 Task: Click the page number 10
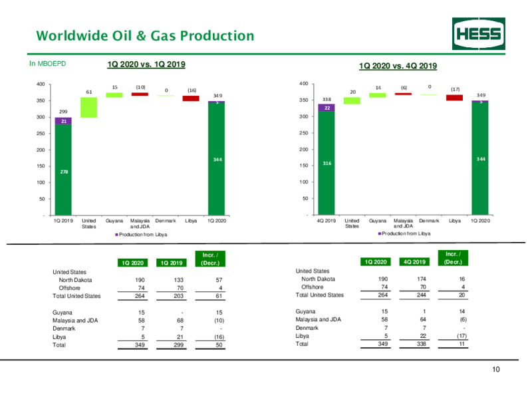tap(495, 370)
